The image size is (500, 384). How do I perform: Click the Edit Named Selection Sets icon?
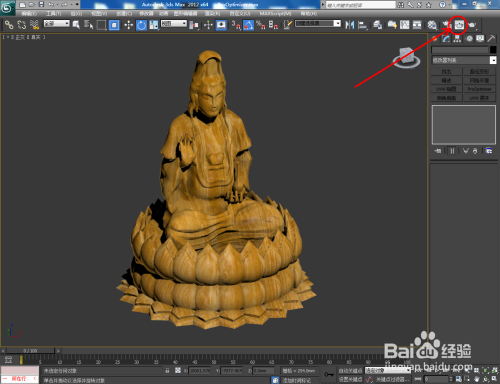[288, 25]
